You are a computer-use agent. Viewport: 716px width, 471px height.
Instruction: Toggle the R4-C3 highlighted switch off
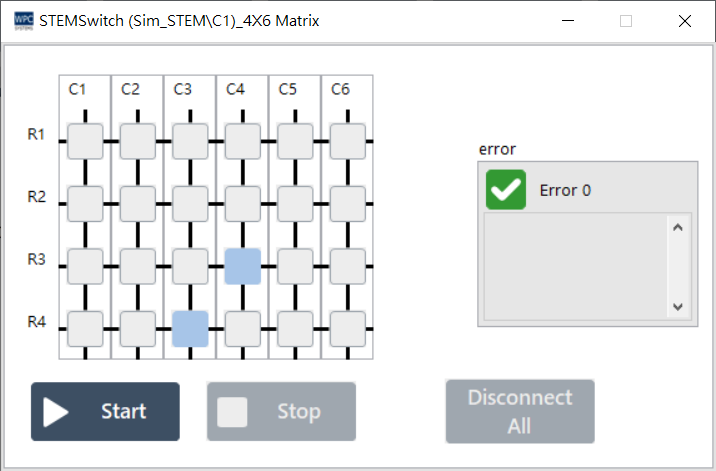[x=190, y=328]
